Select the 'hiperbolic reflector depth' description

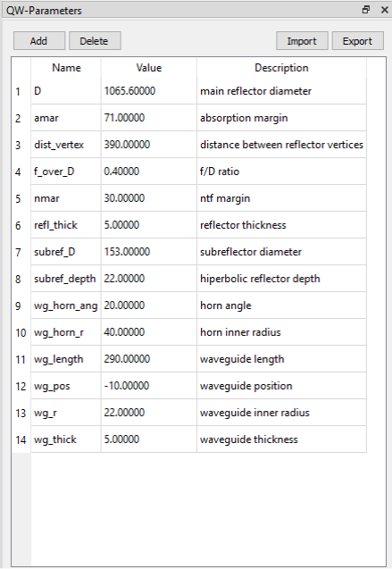(281, 279)
